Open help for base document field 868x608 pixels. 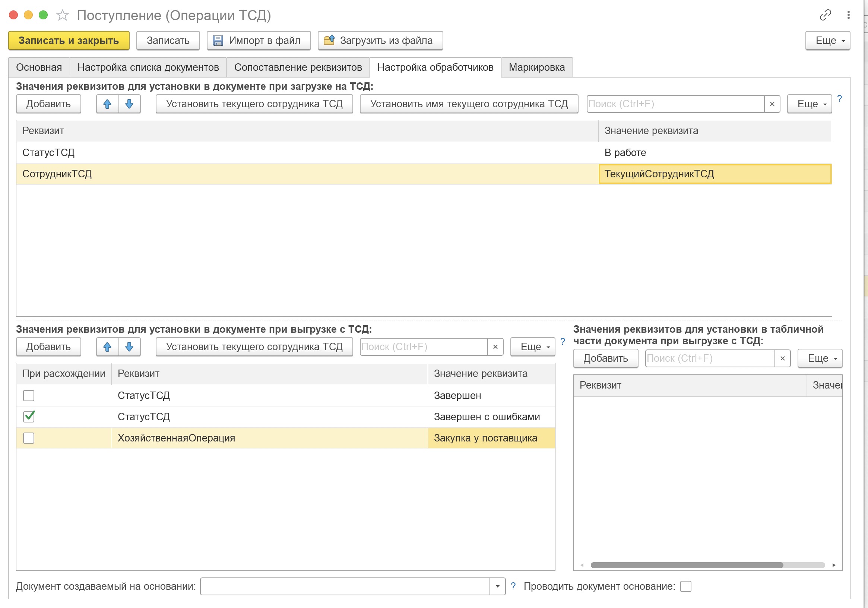coord(513,586)
